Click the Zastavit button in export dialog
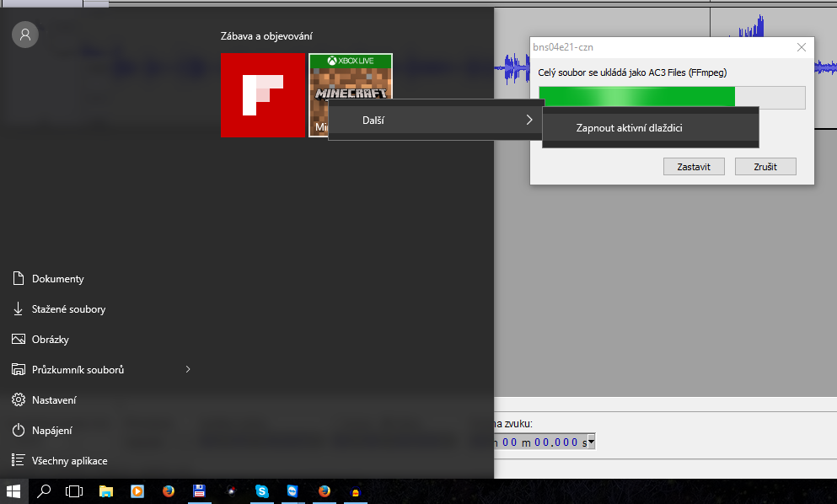This screenshot has height=504, width=837. tap(694, 167)
